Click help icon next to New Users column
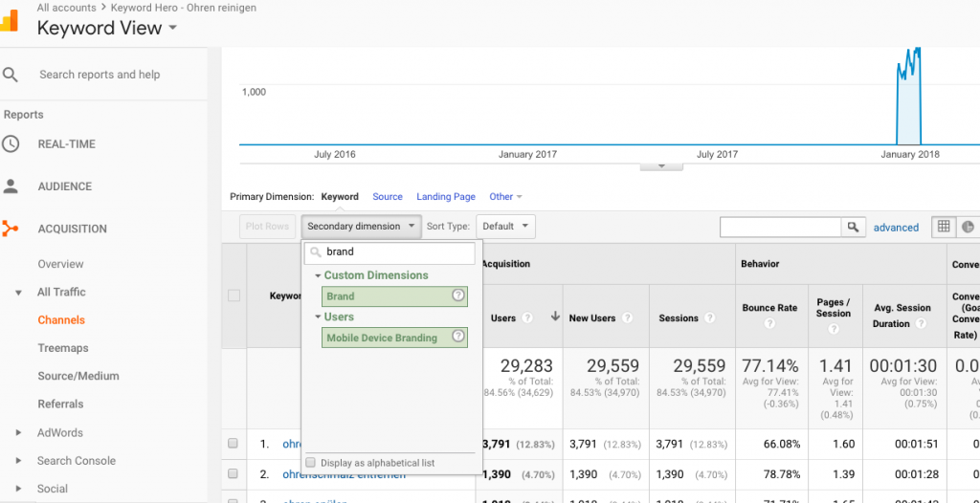This screenshot has width=980, height=503. pos(627,318)
